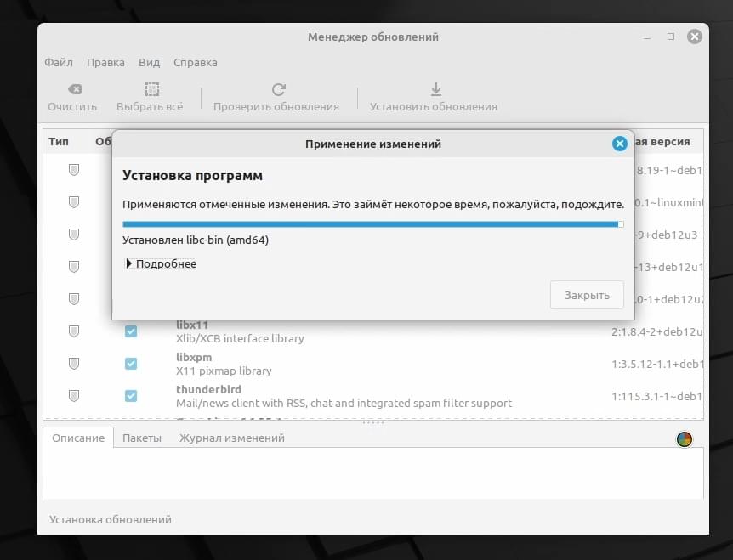
Task: Click the Выбрать всё select-all icon
Action: pyautogui.click(x=152, y=89)
